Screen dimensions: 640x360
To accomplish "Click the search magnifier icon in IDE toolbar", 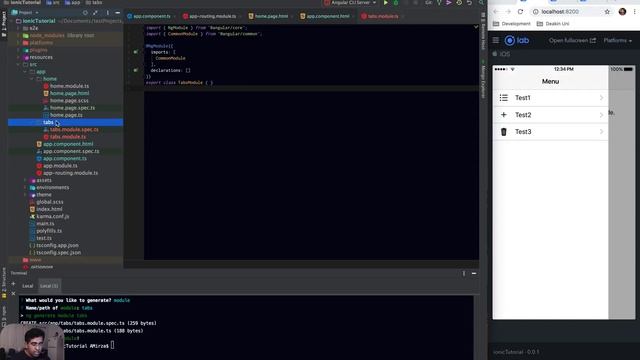I will coord(482,3).
